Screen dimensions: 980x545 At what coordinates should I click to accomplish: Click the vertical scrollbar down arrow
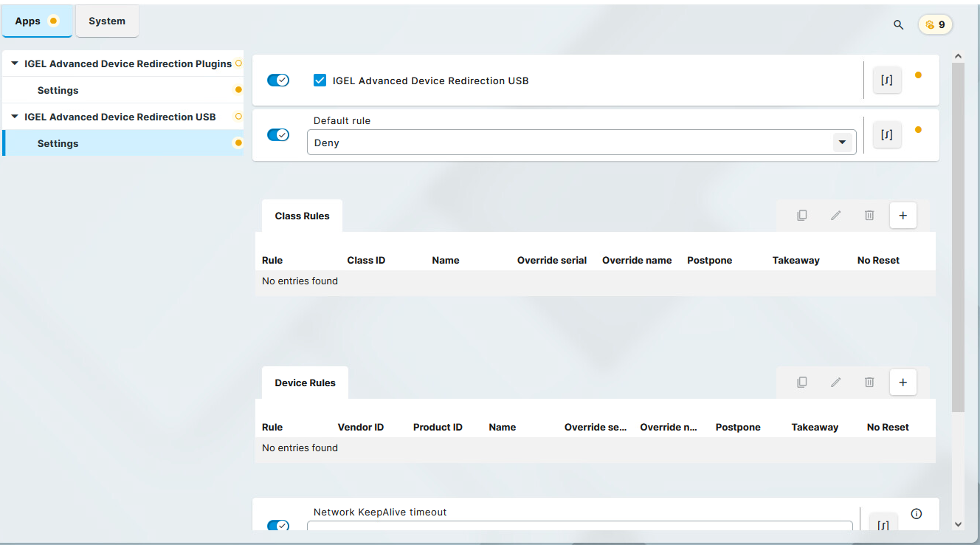click(x=958, y=524)
